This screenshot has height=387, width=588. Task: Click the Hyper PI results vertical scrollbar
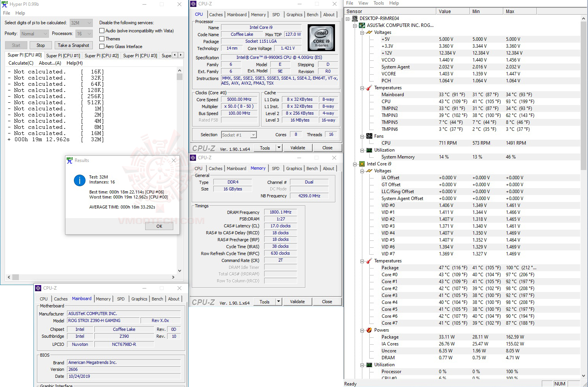click(x=179, y=170)
